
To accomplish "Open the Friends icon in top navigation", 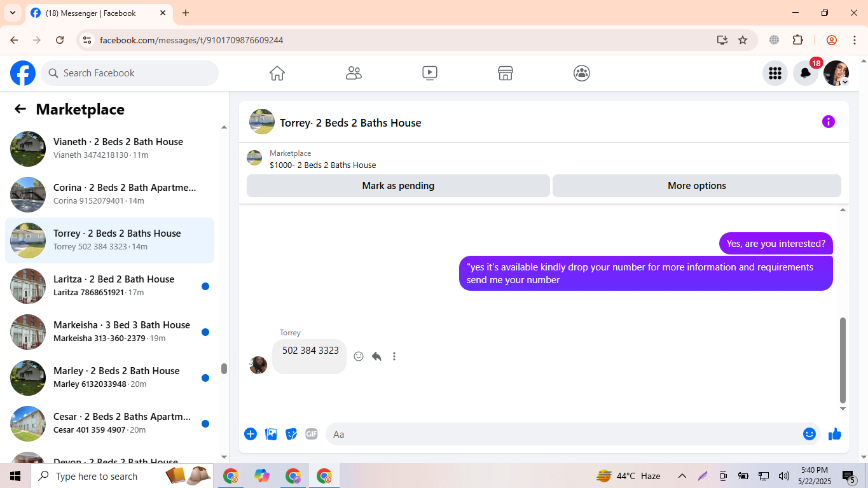I will pos(354,73).
